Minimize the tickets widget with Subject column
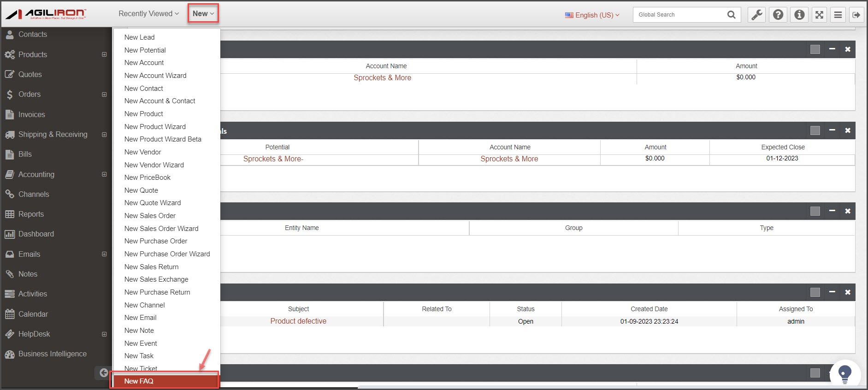The width and height of the screenshot is (868, 390). [832, 292]
